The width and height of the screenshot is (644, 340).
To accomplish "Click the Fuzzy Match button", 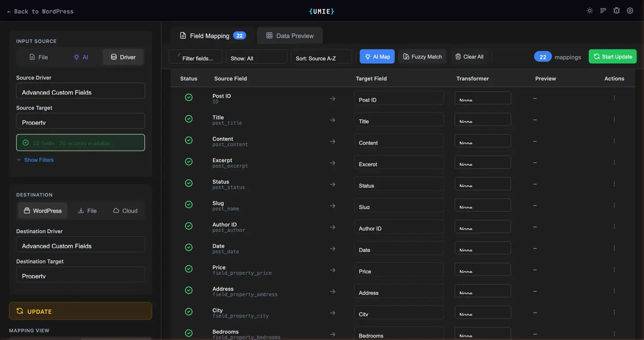I will point(422,57).
